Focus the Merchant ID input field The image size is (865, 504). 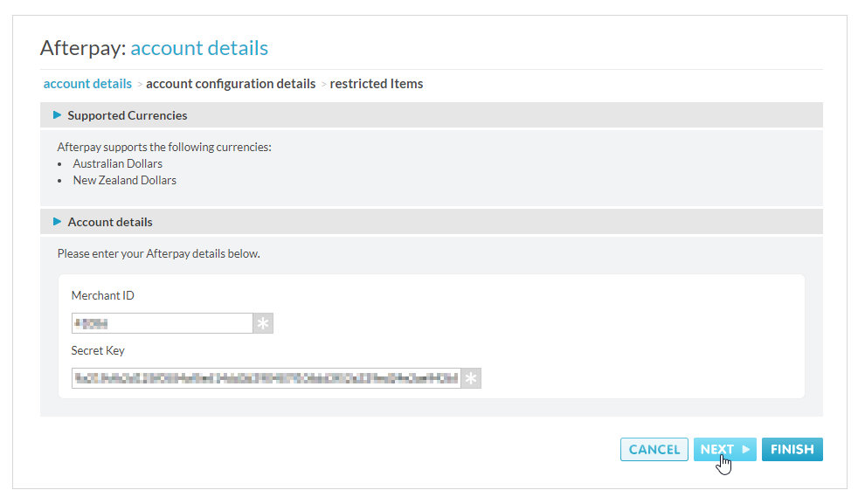click(x=163, y=323)
